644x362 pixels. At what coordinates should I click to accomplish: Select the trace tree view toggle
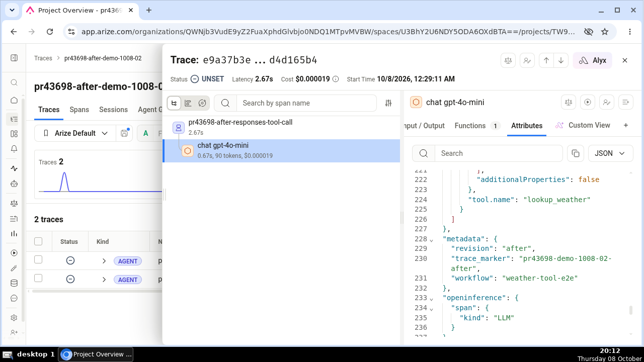(x=174, y=103)
